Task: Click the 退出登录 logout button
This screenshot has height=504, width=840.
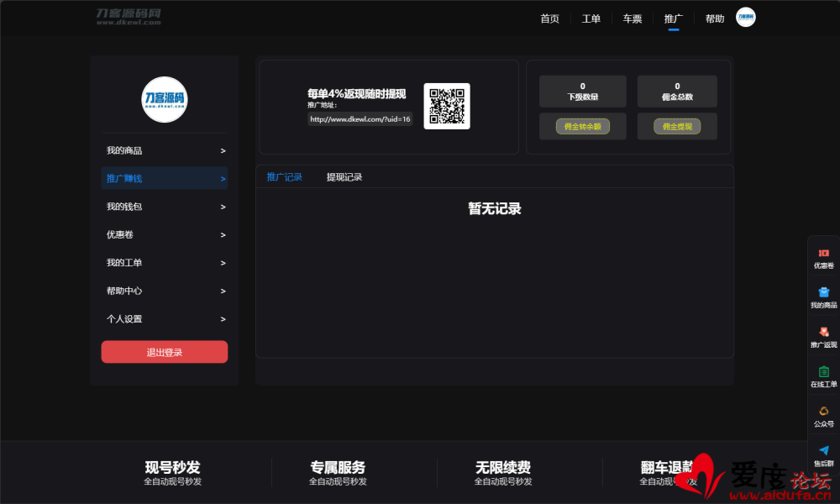Action: pos(165,352)
